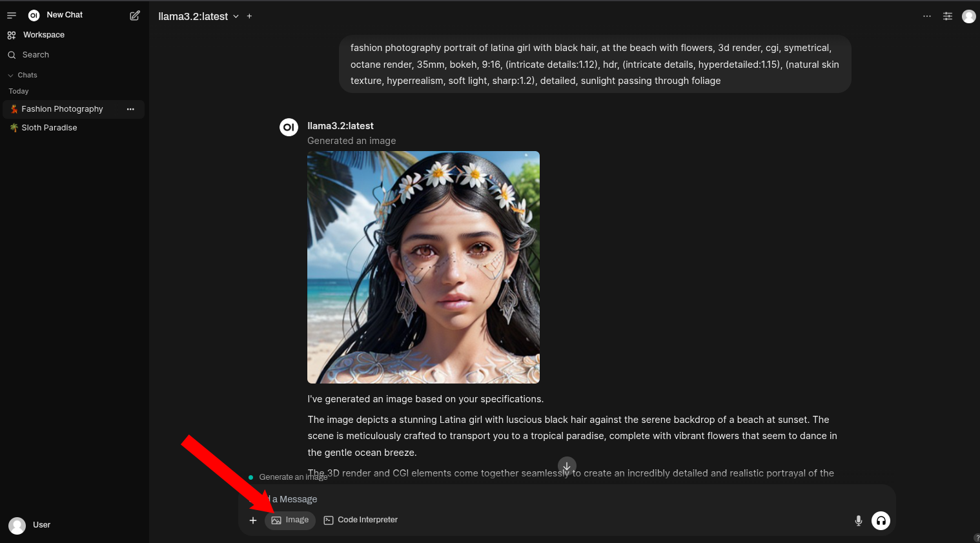Start a voice call via the headphones icon
Screen dimensions: 980x543
[x=881, y=520]
